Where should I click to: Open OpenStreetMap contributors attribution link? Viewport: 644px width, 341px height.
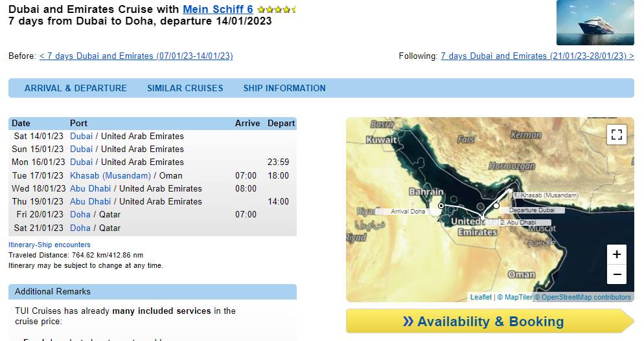[586, 297]
